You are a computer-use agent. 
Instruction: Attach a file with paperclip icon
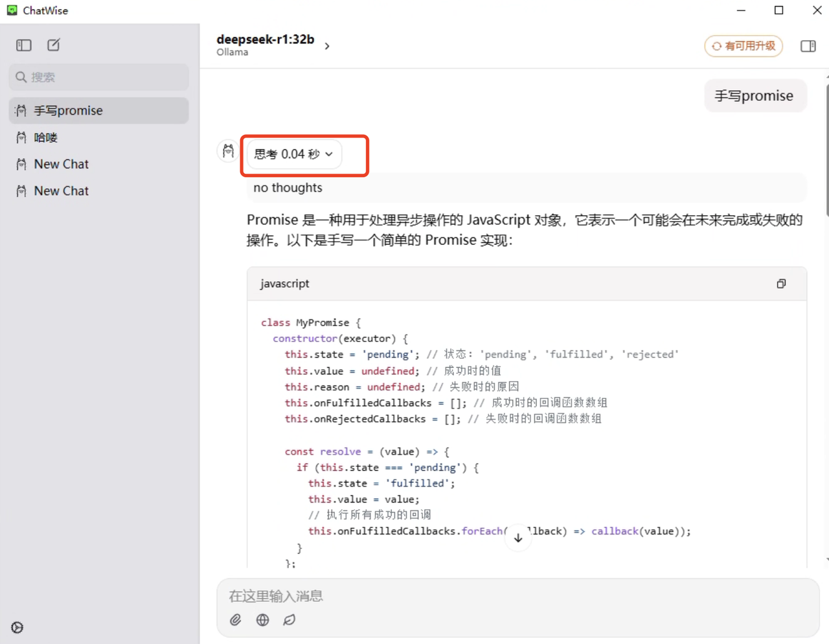click(236, 620)
